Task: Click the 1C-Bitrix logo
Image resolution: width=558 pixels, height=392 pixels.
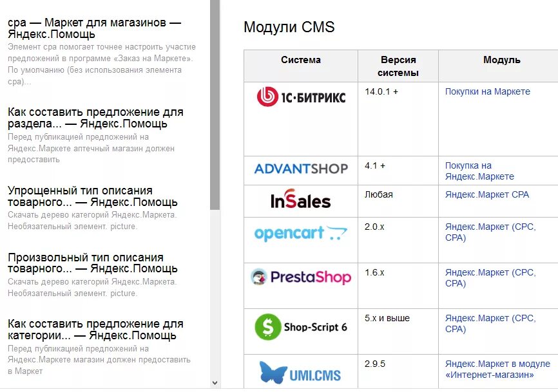Action: click(301, 97)
